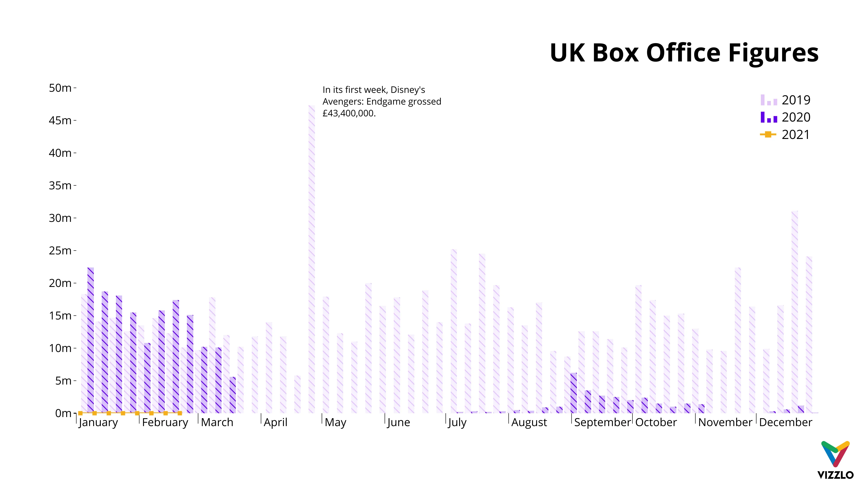Click the September axis label

(x=602, y=422)
